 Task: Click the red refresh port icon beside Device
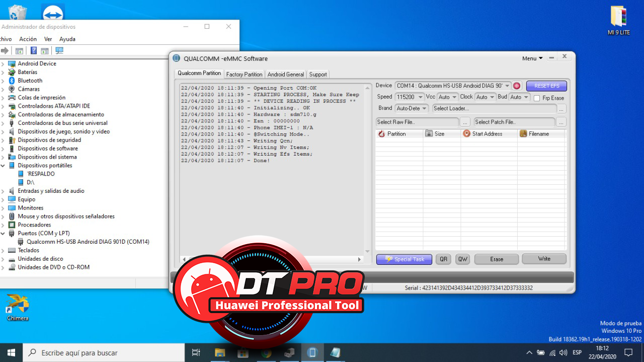pyautogui.click(x=517, y=86)
